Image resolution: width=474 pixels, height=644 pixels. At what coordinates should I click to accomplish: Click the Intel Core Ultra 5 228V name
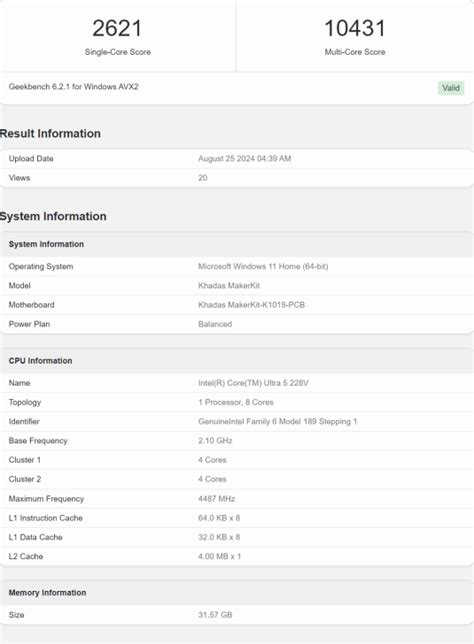(253, 383)
